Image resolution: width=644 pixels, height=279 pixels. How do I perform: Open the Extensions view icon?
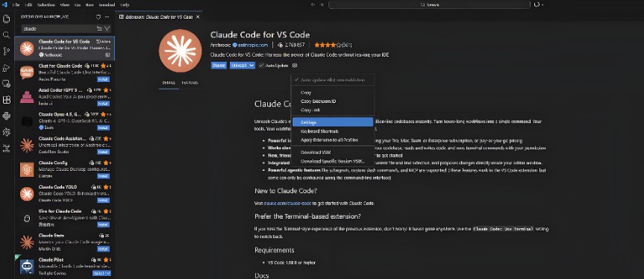tap(6, 100)
